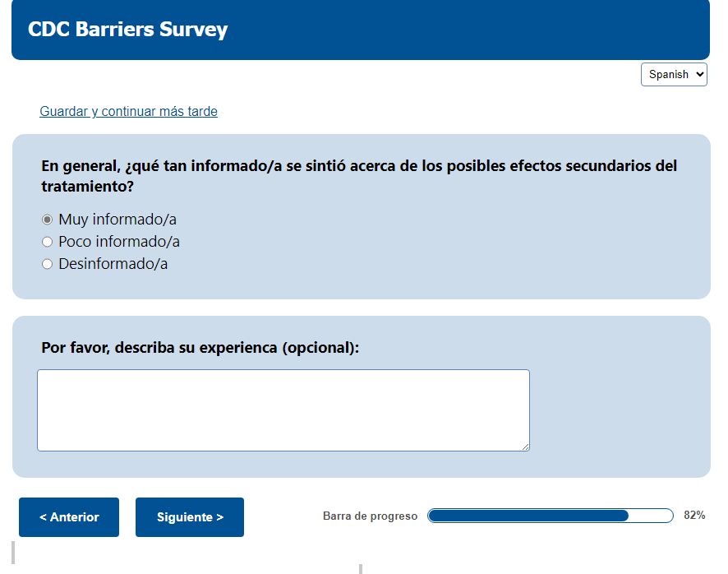Image resolution: width=728 pixels, height=574 pixels.
Task: Go back with the "< Anterior" button
Action: (69, 517)
